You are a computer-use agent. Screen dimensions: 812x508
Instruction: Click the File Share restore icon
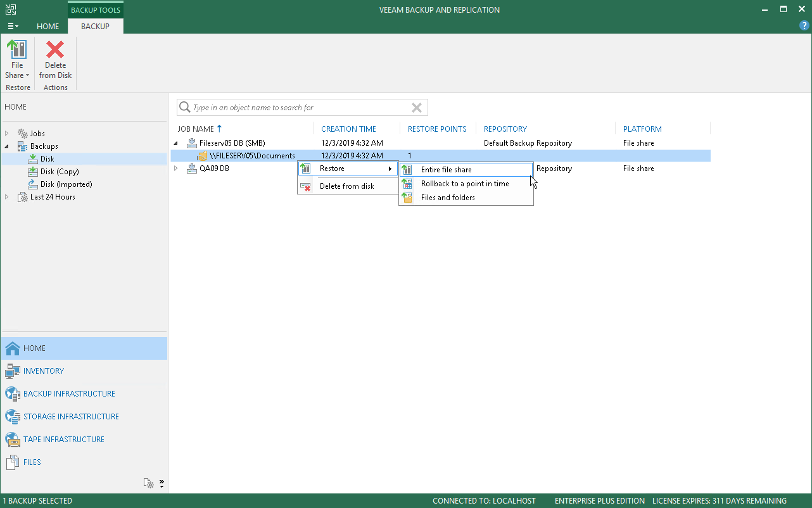16,49
